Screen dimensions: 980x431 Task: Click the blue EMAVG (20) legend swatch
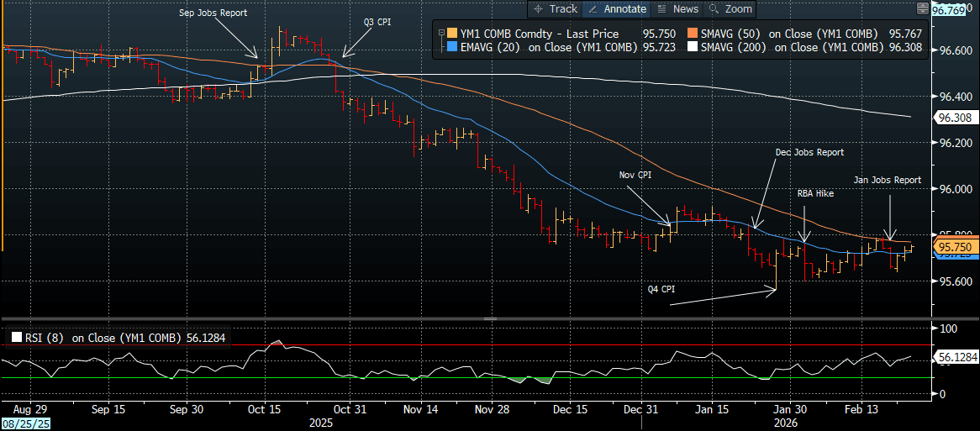(x=452, y=48)
